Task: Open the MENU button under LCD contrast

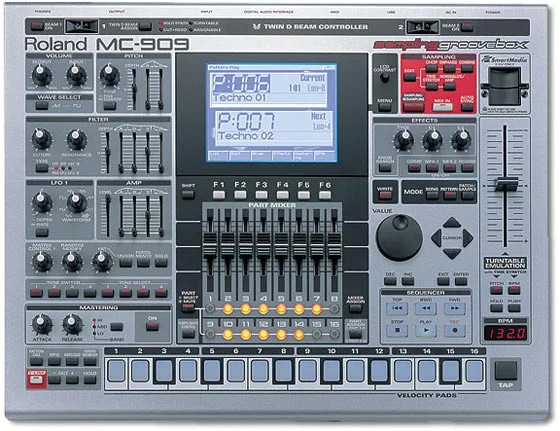Action: [385, 107]
